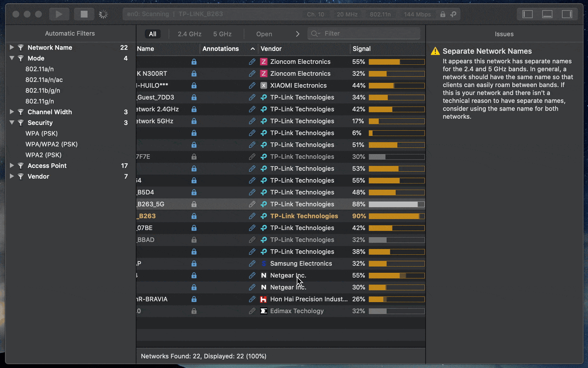The image size is (588, 368).
Task: Switch to the Open networks tab
Action: point(264,34)
